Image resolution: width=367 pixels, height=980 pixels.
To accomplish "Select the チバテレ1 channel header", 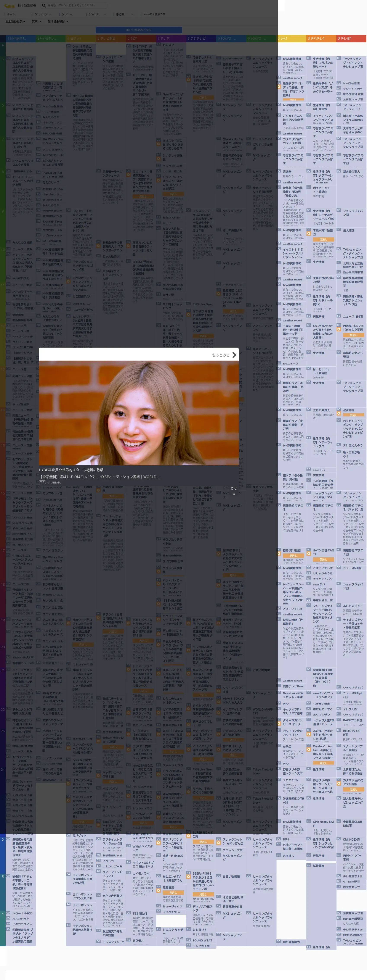I will click(x=321, y=39).
